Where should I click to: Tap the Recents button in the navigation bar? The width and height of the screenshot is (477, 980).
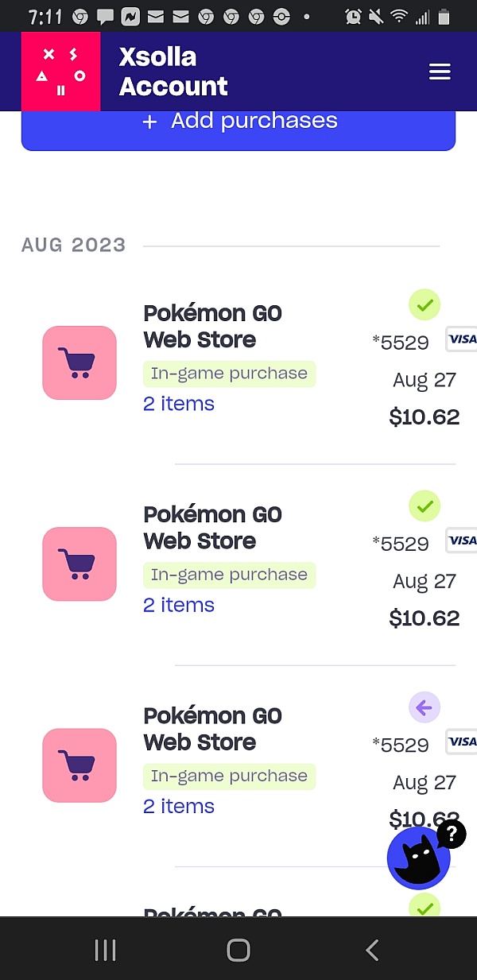click(x=104, y=949)
